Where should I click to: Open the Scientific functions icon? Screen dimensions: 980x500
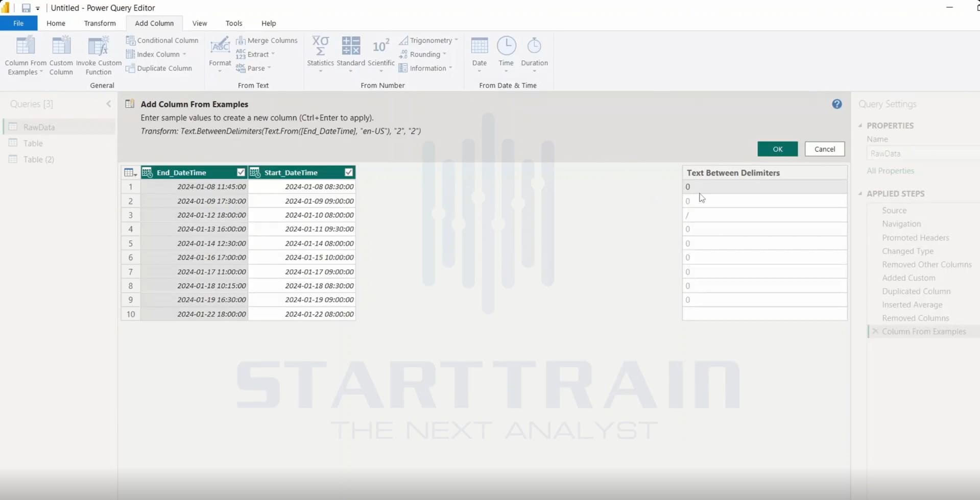(x=381, y=46)
